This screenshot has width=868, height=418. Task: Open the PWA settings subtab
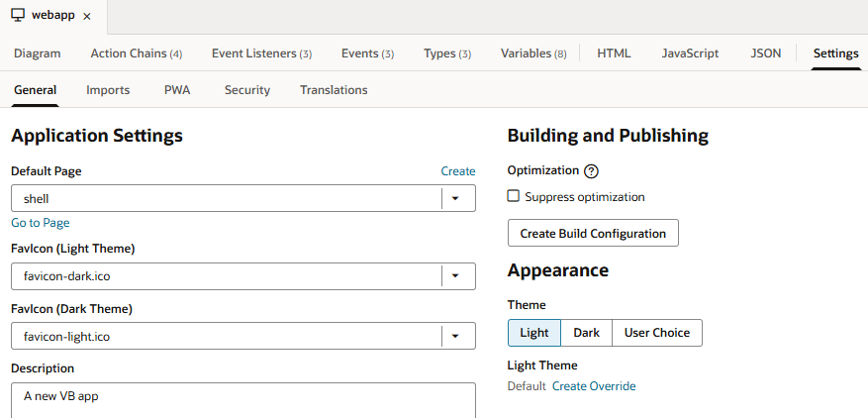(177, 90)
